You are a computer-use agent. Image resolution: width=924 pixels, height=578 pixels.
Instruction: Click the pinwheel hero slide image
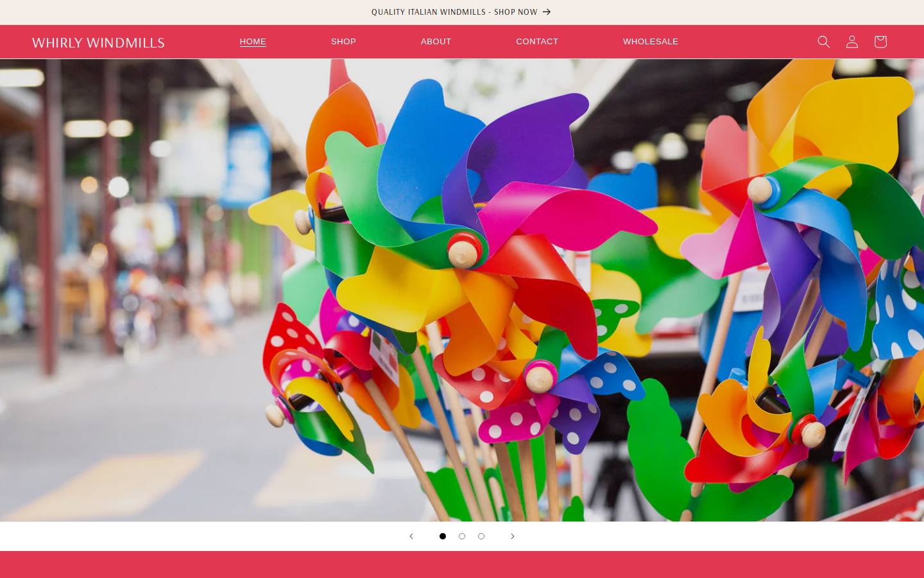462,290
